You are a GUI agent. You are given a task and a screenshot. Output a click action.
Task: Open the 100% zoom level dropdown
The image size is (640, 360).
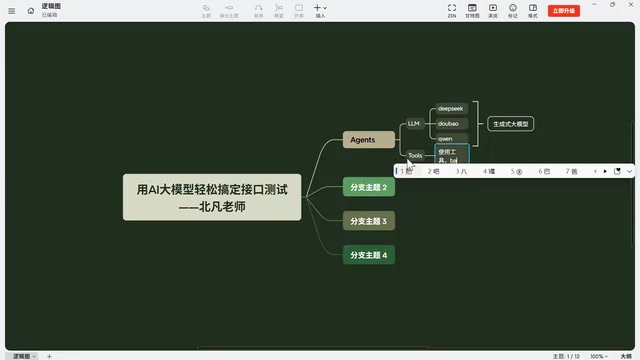(599, 356)
